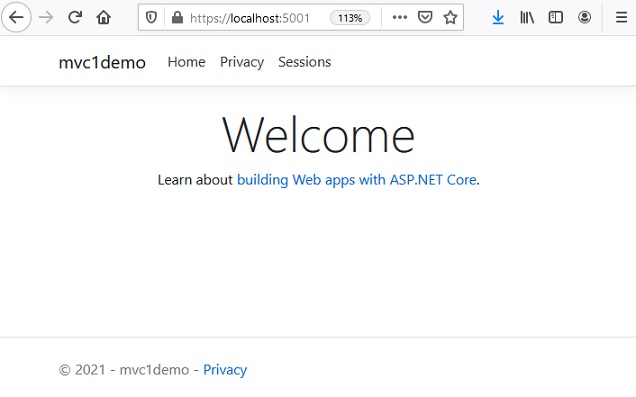636x397 pixels.
Task: Reload the current page
Action: point(75,17)
